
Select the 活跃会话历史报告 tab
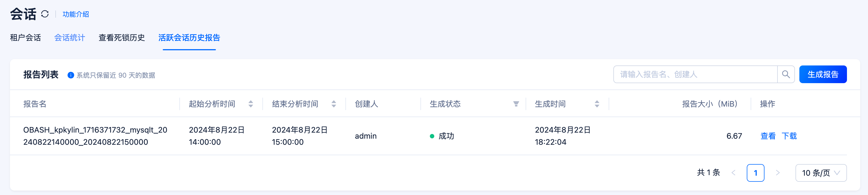pyautogui.click(x=189, y=38)
